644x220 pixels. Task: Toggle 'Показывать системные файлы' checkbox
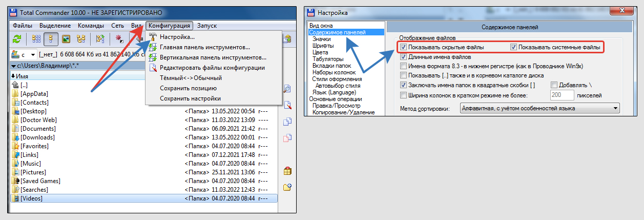(x=514, y=48)
